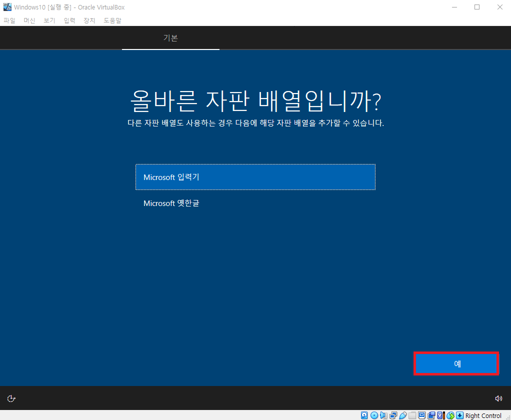
Task: Open the 도움말 menu
Action: (112, 20)
